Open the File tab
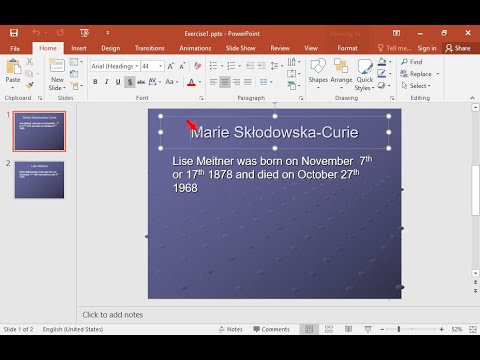 [15, 48]
